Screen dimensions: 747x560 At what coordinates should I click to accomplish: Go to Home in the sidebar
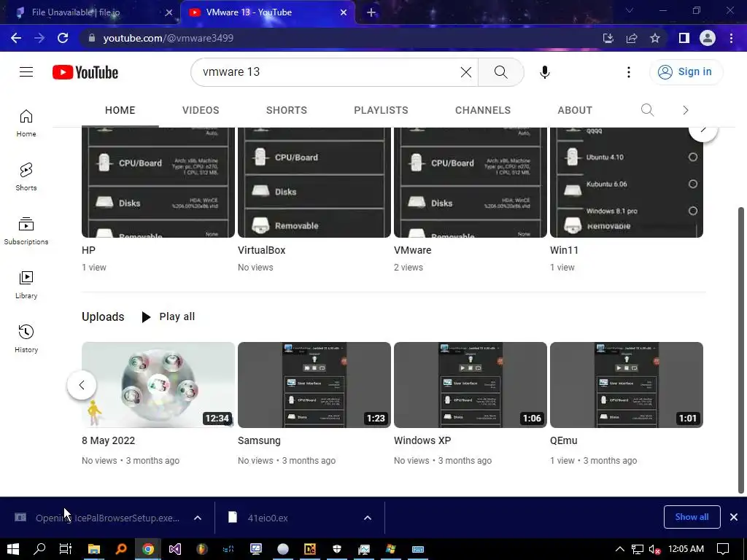[x=26, y=122]
